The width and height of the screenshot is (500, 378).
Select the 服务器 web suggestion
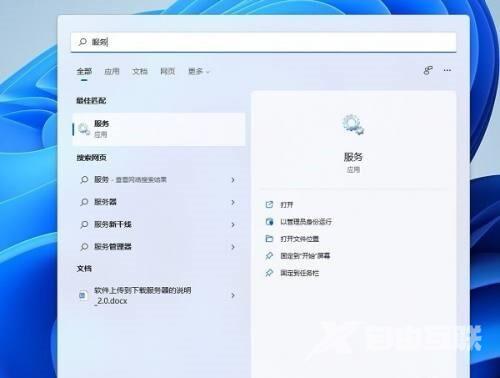click(159, 202)
